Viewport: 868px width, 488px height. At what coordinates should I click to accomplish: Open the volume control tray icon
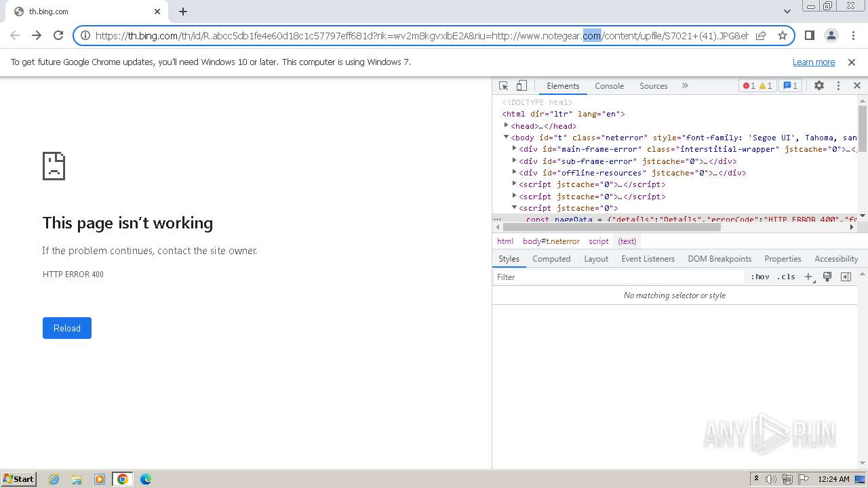coord(771,479)
